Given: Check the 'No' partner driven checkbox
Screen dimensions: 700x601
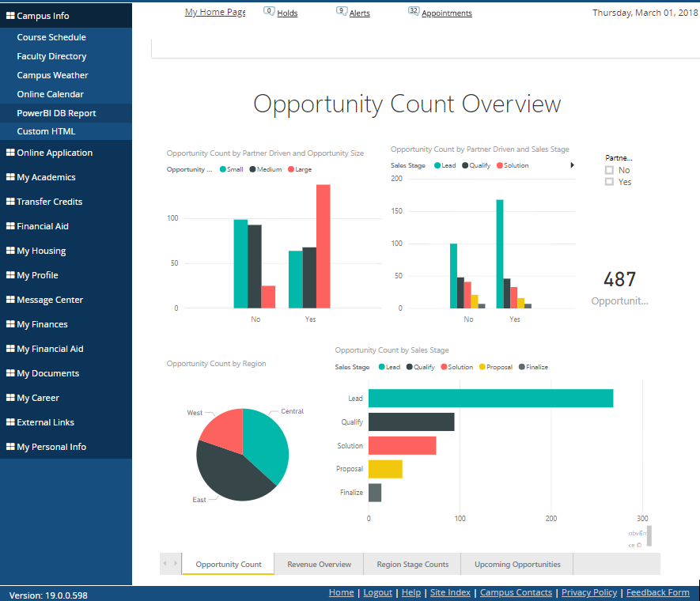Looking at the screenshot, I should [609, 170].
